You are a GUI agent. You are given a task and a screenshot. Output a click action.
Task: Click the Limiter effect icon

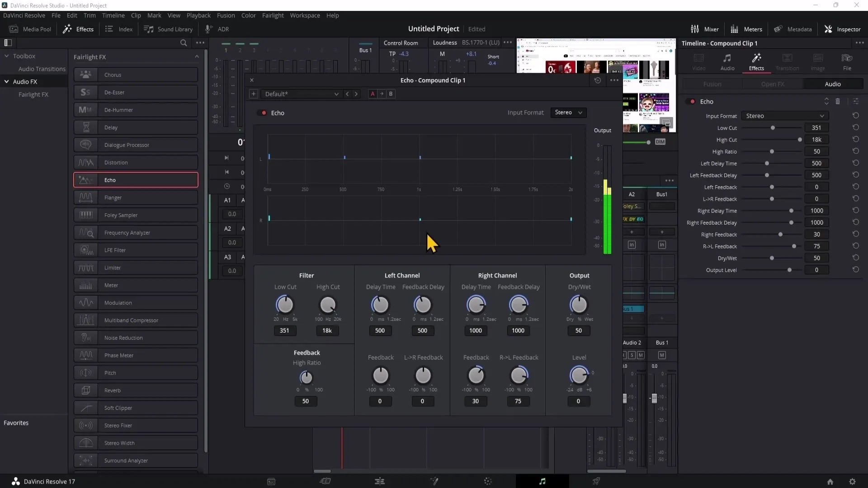coord(86,267)
